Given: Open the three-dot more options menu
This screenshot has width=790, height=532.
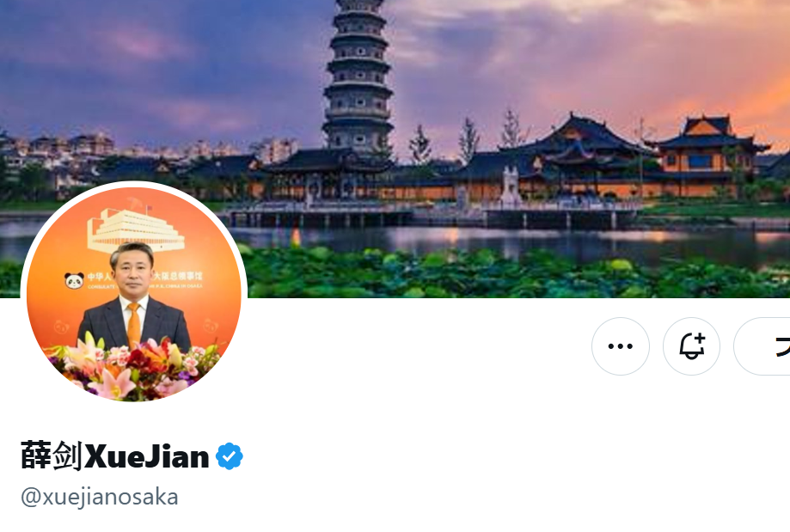Looking at the screenshot, I should 620,346.
